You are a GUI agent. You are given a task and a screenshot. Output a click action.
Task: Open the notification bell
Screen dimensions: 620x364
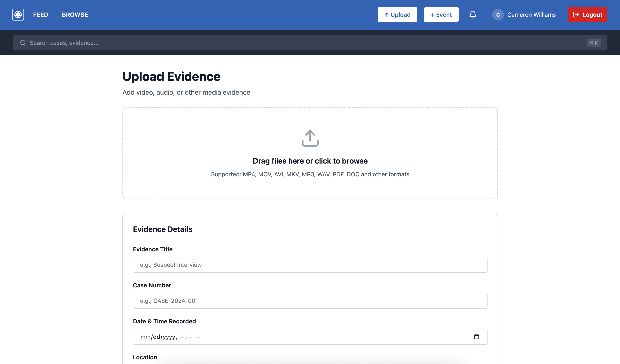click(473, 14)
